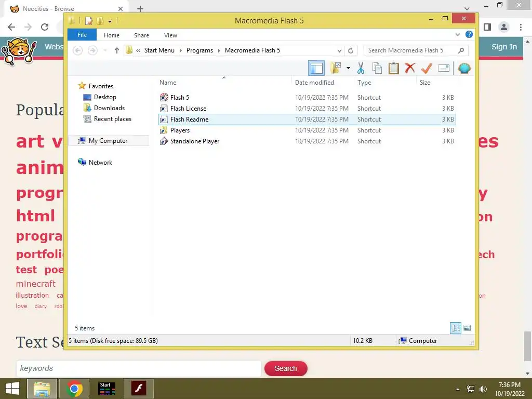Open the Windows Start button
Screen dimensions: 532x399
click(12, 389)
